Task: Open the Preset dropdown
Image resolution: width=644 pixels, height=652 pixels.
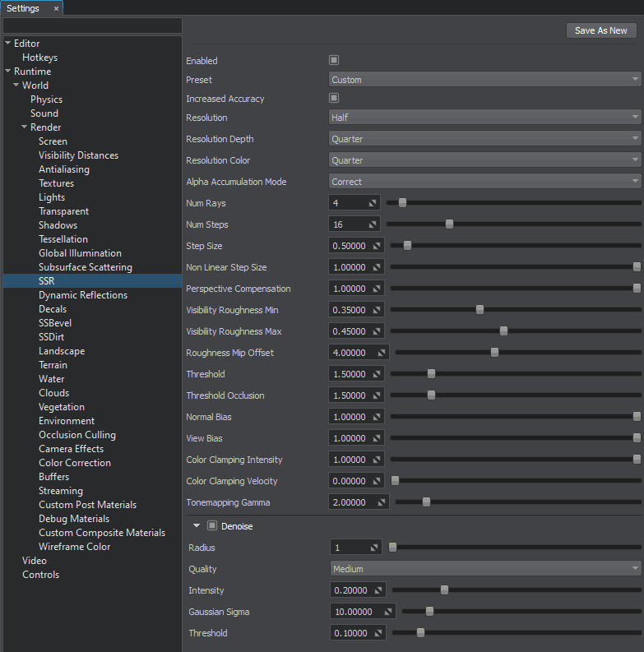Action: (x=484, y=80)
